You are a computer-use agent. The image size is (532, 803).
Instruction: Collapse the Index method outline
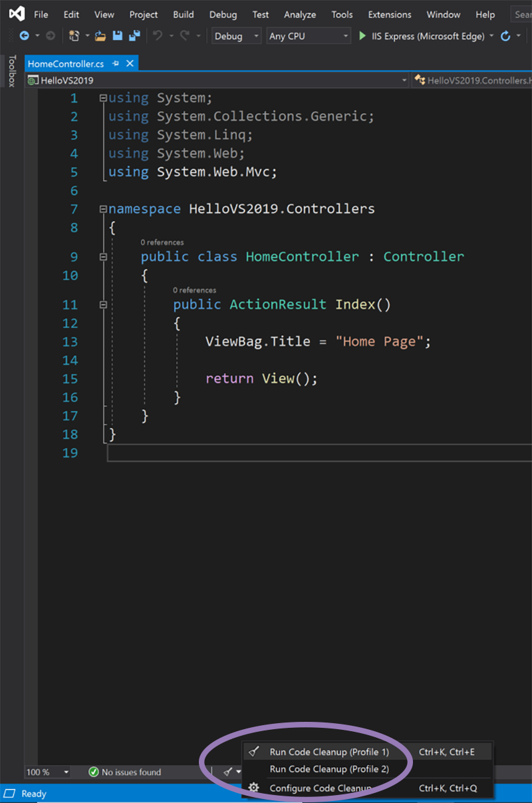(x=103, y=305)
